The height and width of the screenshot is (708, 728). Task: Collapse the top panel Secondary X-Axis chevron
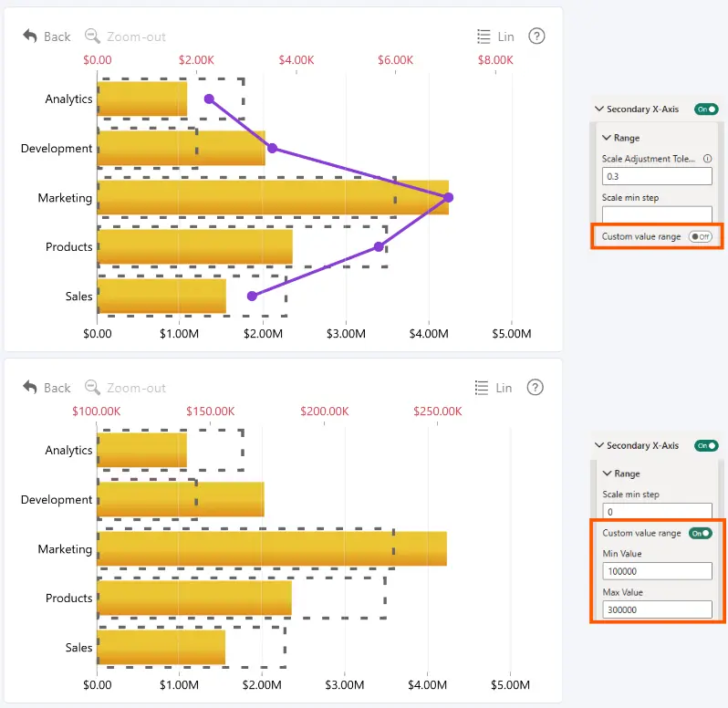(599, 109)
